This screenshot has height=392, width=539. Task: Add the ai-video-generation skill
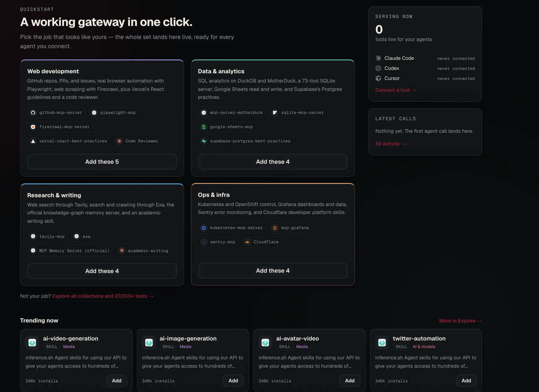[117, 381]
